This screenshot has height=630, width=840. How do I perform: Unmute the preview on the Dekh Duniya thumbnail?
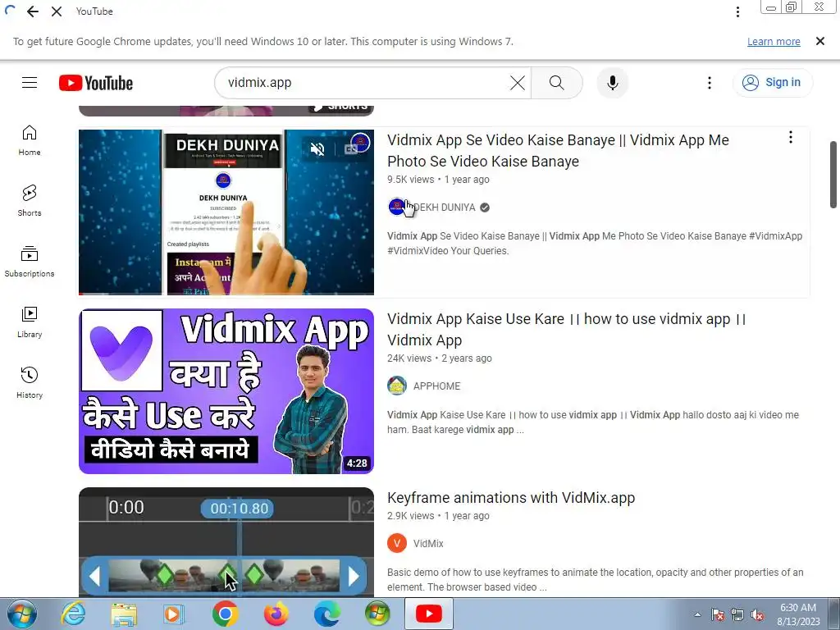[x=317, y=149]
